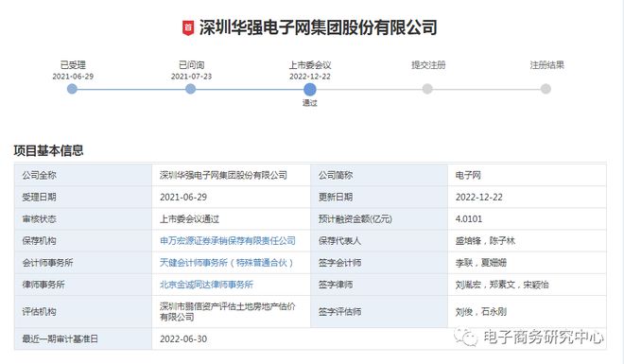Click the 上市委会议通过 status value
This screenshot has height=364, width=624.
point(189,218)
